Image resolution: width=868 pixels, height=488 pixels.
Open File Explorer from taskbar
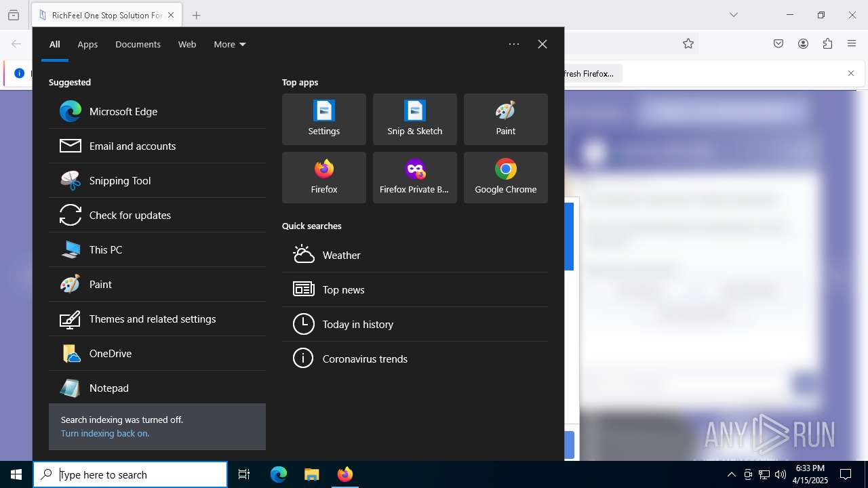coord(312,474)
